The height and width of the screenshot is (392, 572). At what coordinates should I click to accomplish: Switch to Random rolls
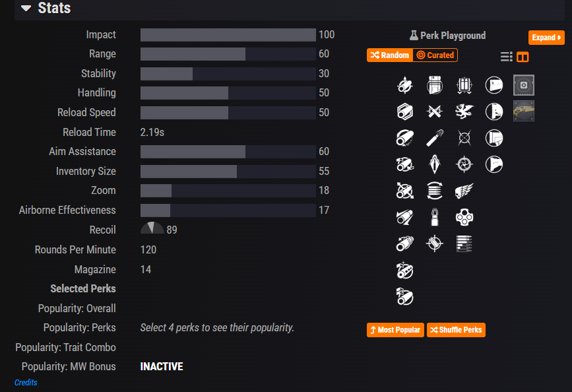[390, 55]
